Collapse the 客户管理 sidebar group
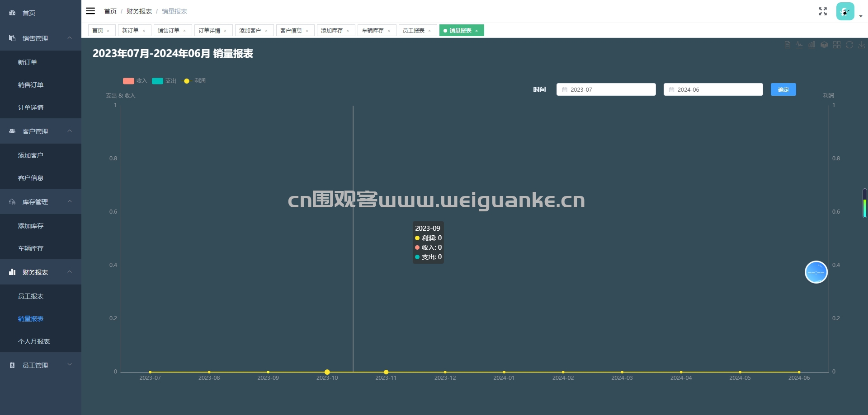Screen dimensions: 868x415 click(41, 131)
